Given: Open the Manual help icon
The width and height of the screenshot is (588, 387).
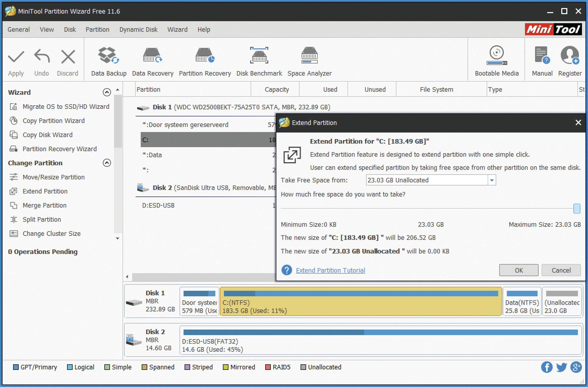Looking at the screenshot, I should (542, 61).
